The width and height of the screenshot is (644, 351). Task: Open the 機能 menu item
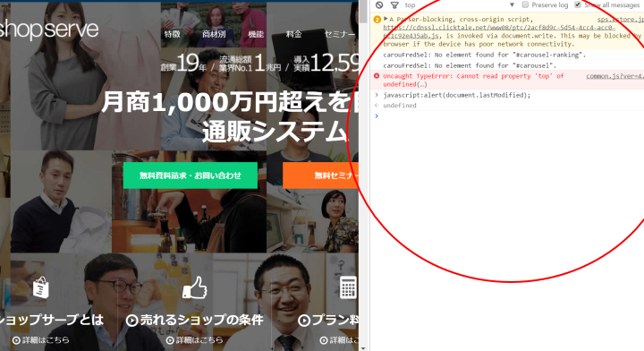pyautogui.click(x=256, y=34)
